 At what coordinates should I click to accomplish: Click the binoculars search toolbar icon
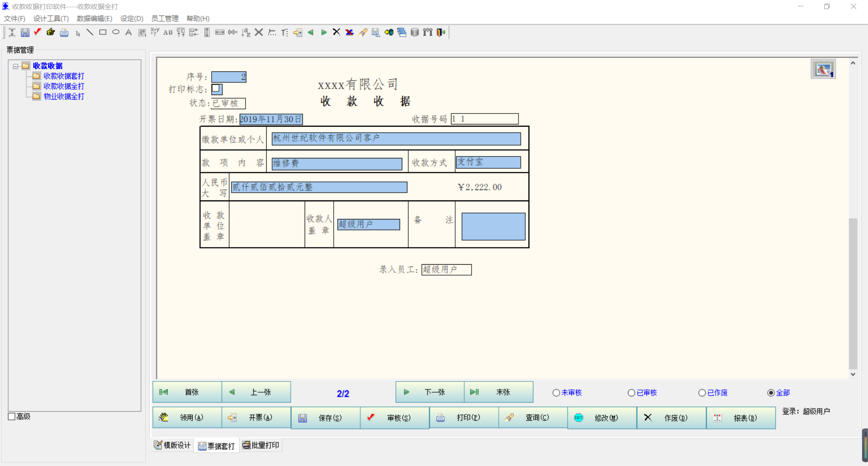428,32
